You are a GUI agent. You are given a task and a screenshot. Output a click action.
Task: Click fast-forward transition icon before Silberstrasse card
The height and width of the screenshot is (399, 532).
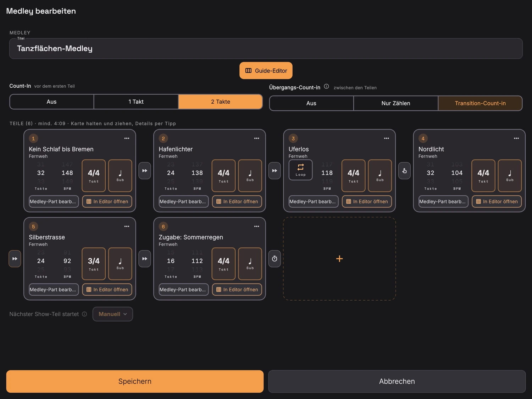coord(15,259)
